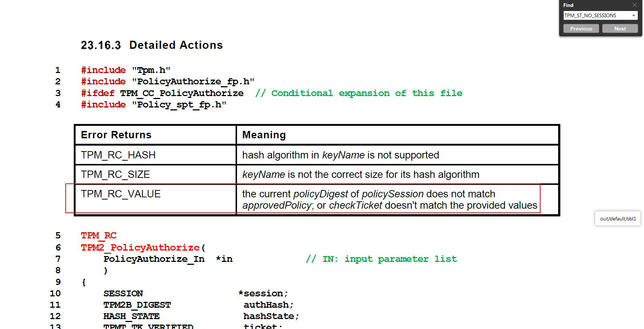Click 'hash algorithm in keyName is not supported'
This screenshot has width=644, height=329.
click(x=397, y=155)
